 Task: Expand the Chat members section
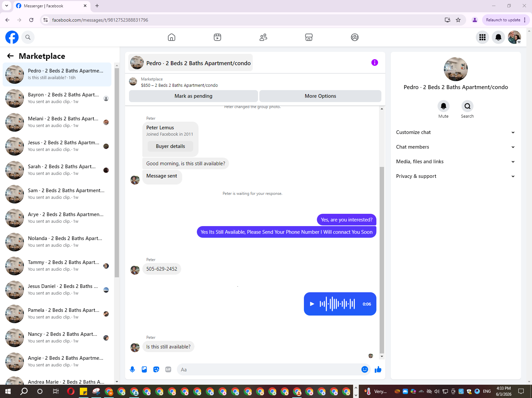(x=456, y=147)
